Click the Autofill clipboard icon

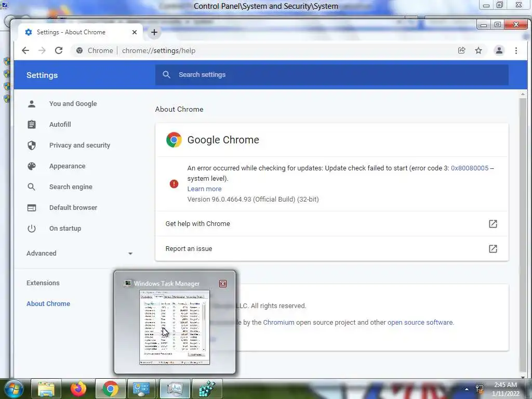coord(32,125)
